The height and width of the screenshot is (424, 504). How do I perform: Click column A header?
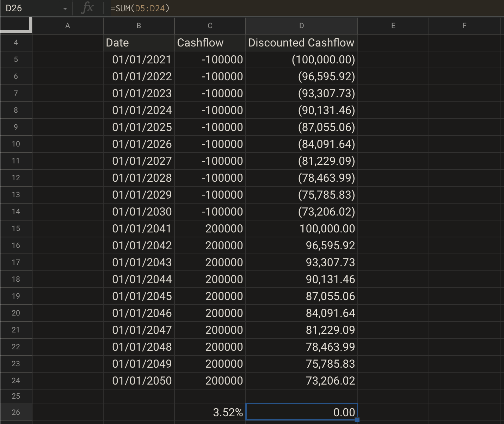[x=67, y=26]
